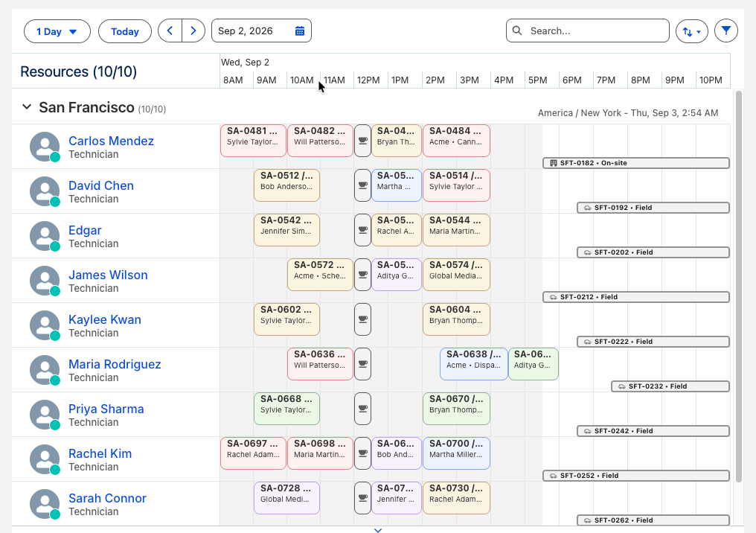Select shift SFT-0182 On-site bar
This screenshot has height=533, width=756.
coord(636,163)
